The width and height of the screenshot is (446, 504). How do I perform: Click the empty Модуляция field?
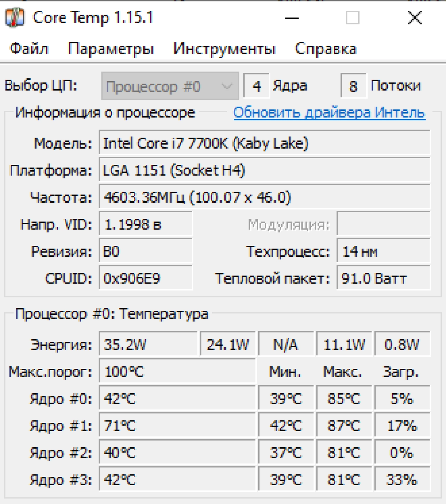(383, 224)
